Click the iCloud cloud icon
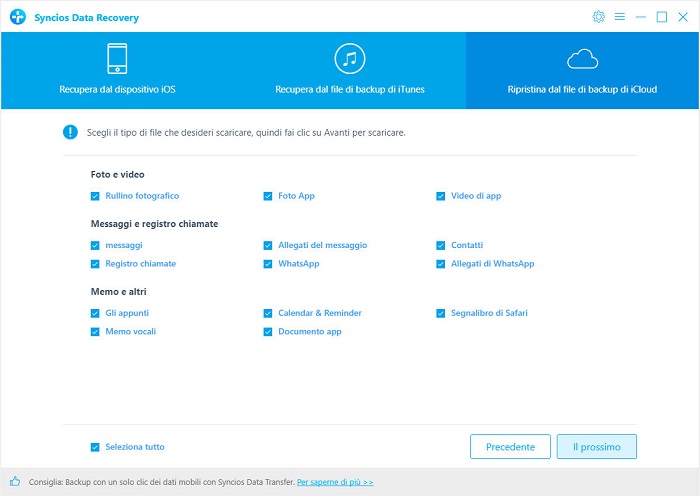The image size is (700, 496). (x=582, y=59)
